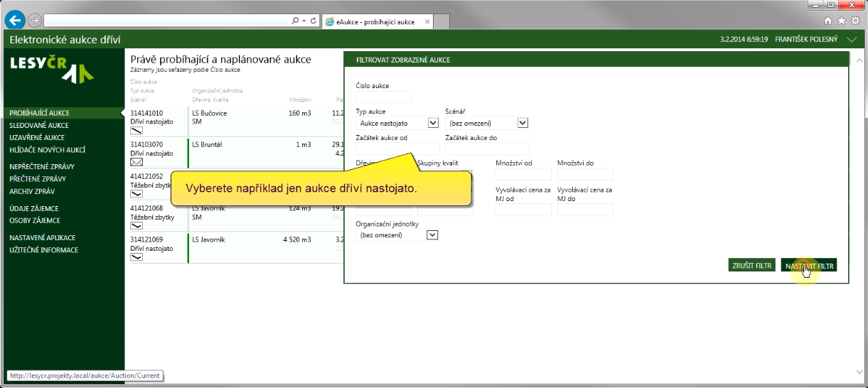
Task: Expand user menu chevron beside František Polesný
Action: point(852,40)
